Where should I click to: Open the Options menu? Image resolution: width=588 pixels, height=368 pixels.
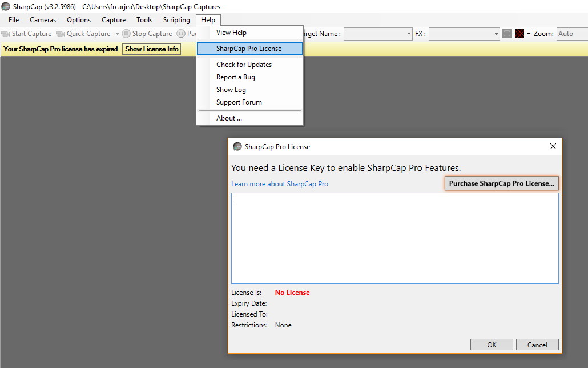click(79, 20)
